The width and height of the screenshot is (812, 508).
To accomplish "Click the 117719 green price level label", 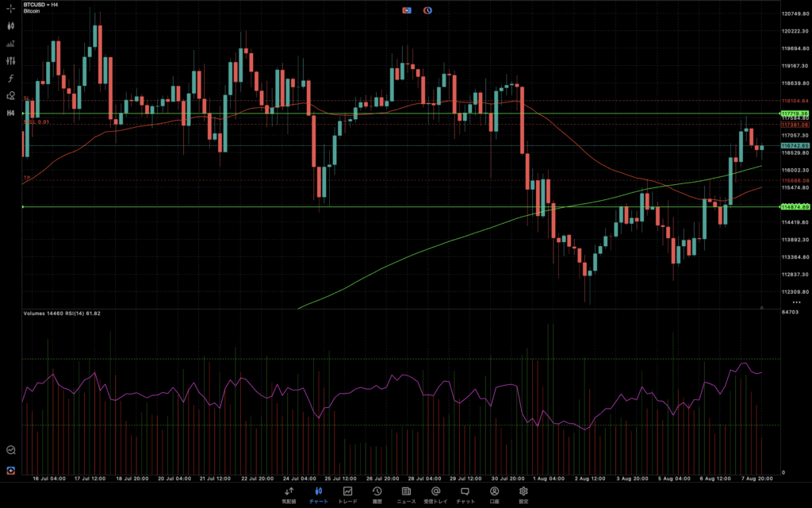I will 795,114.
